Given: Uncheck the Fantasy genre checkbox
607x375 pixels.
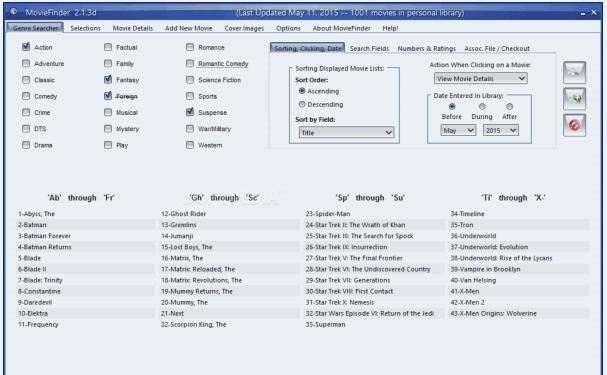Looking at the screenshot, I should (x=108, y=80).
